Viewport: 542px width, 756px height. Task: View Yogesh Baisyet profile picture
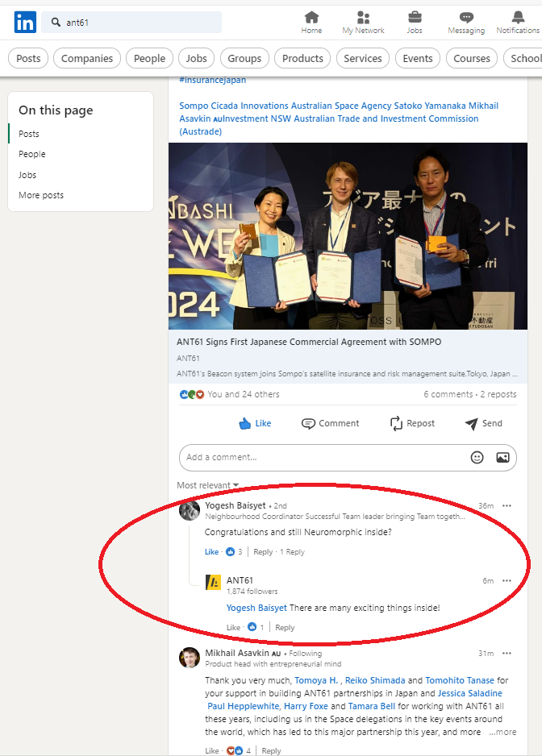click(190, 511)
